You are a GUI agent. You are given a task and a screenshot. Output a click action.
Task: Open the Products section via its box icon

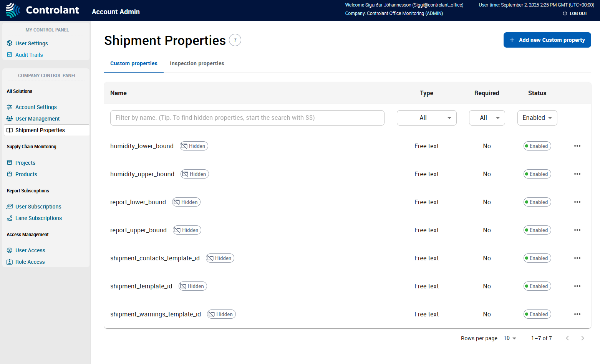10,174
